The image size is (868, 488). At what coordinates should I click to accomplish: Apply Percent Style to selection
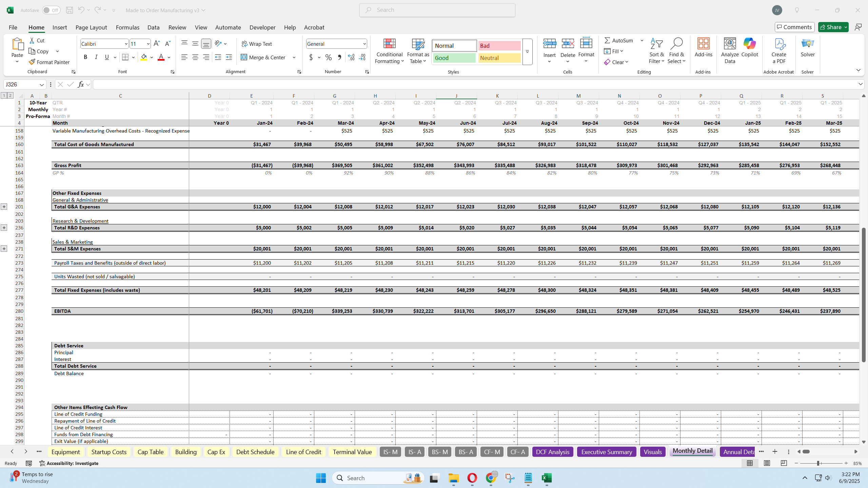click(x=328, y=57)
